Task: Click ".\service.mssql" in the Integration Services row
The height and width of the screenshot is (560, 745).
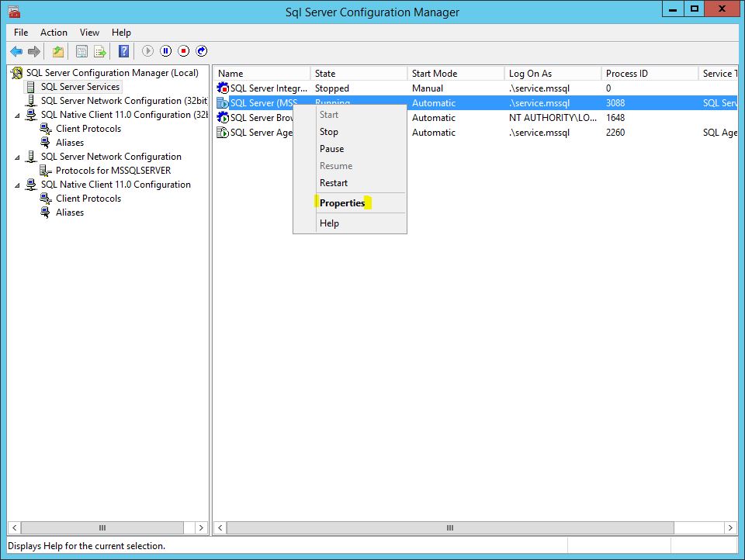Action: coord(539,88)
